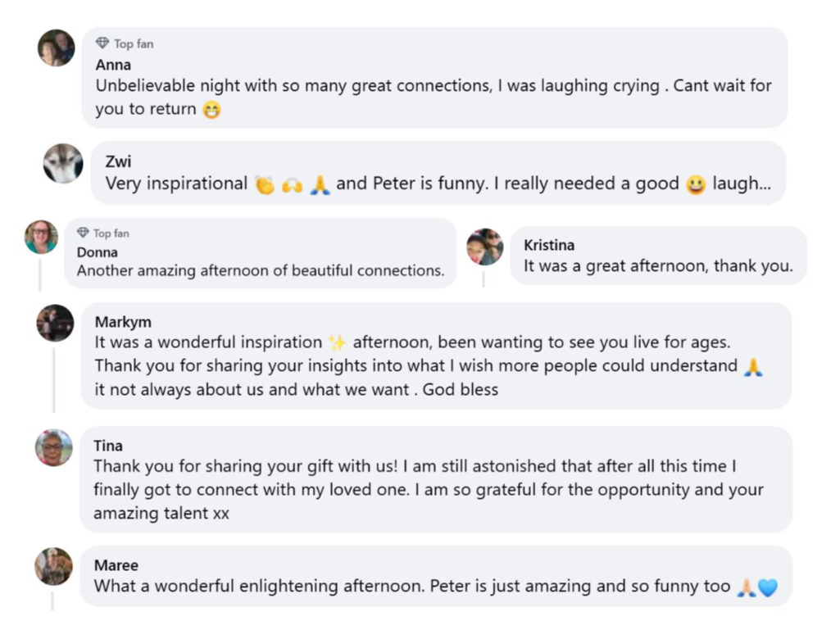Image resolution: width=840 pixels, height=630 pixels.
Task: Click the sparkles emoji in Markym's comment
Action: pos(337,342)
